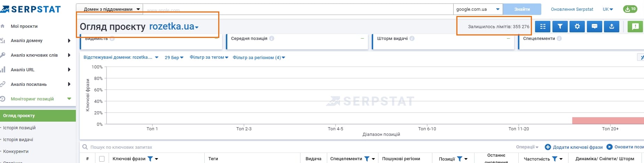Click the filter funnel on Частотність column

pos(555,159)
